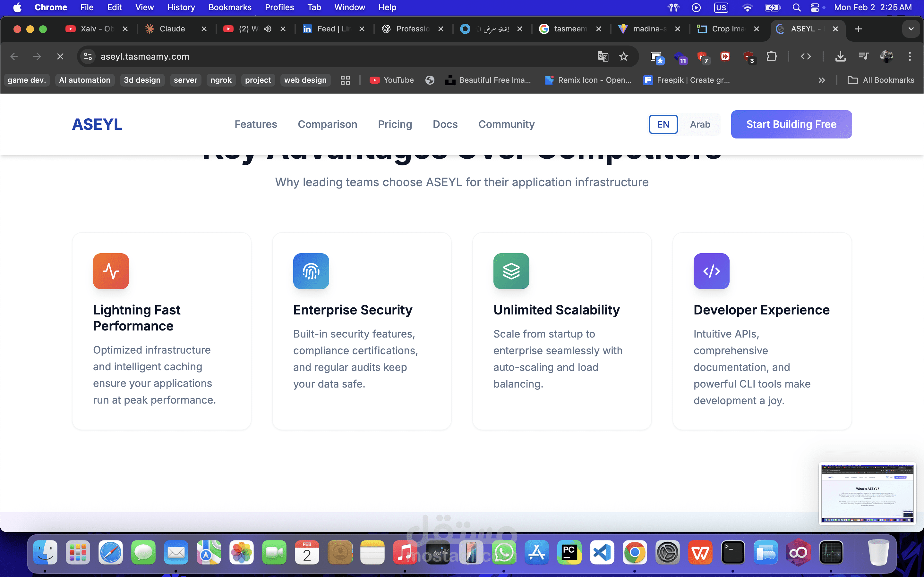Click the Google Translate icon in address bar

603,56
